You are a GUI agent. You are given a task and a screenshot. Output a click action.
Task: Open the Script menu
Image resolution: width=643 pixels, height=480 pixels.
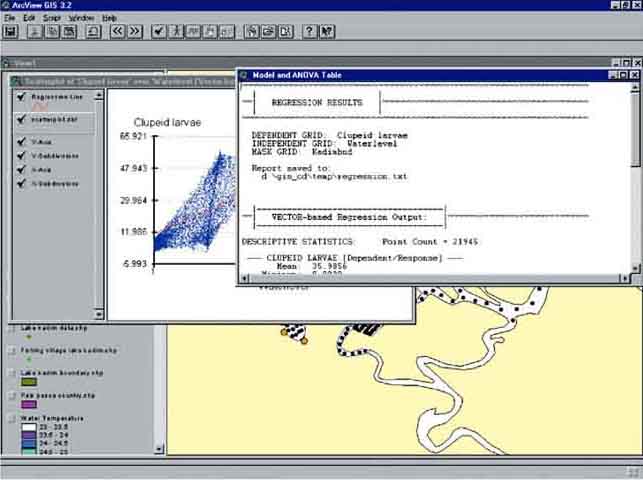(51, 18)
